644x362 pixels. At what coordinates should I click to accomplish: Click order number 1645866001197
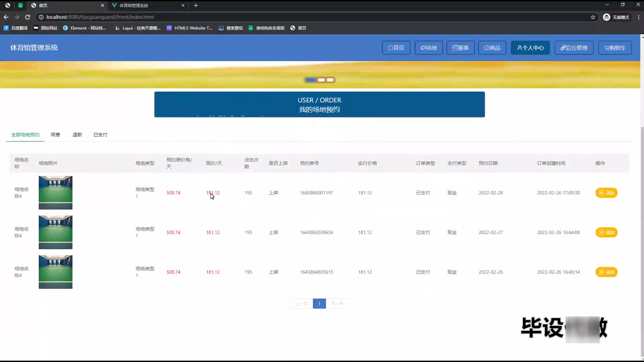pos(317,193)
